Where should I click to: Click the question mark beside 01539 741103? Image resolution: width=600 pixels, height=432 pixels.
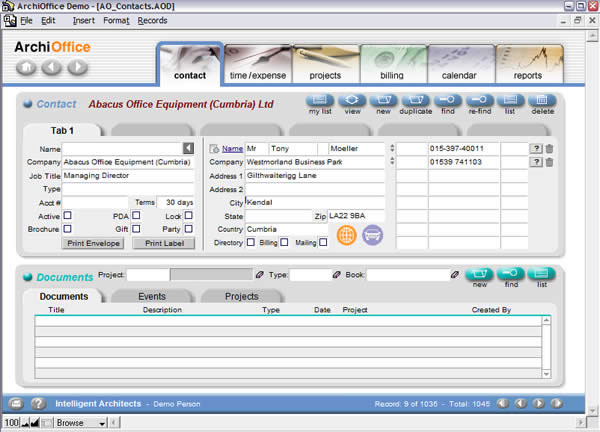click(536, 162)
